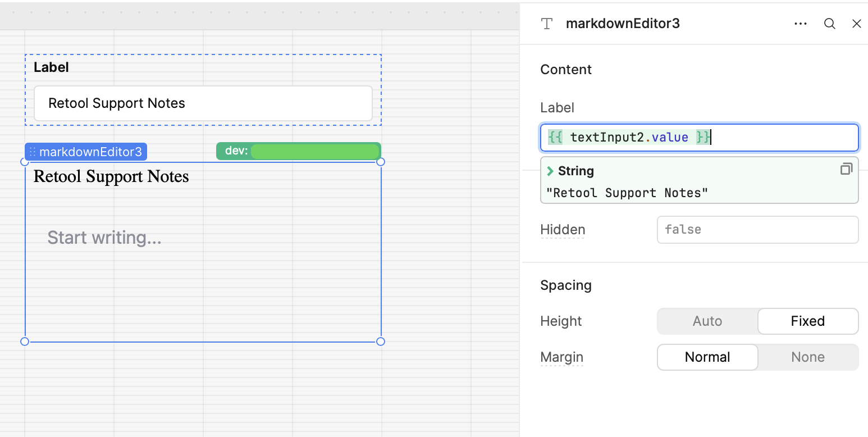Copy the evaluated String value
Viewport: 868px width, 437px height.
pyautogui.click(x=846, y=169)
